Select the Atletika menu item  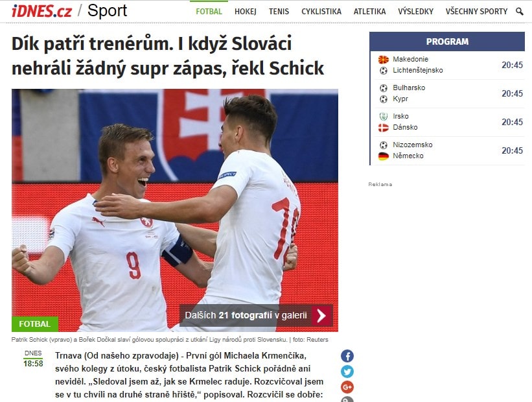[369, 12]
